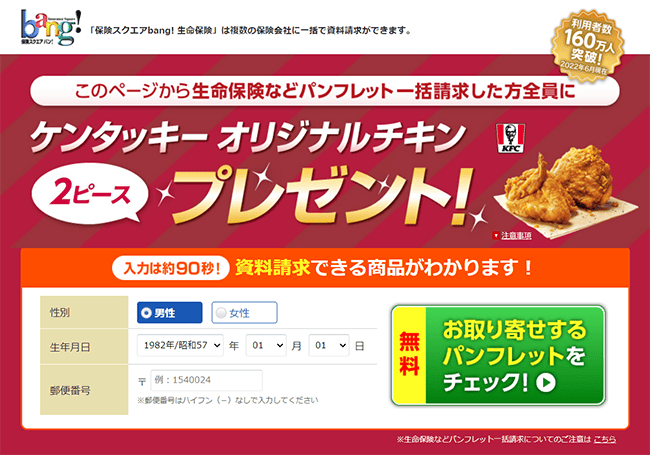
Task: Click the postal mark 〒 symbol
Action: click(142, 382)
